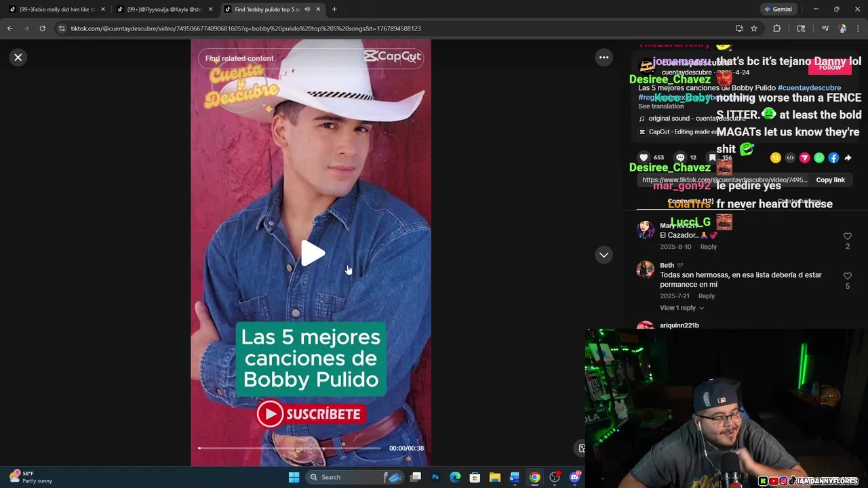Open Beth's profile avatar

click(646, 270)
